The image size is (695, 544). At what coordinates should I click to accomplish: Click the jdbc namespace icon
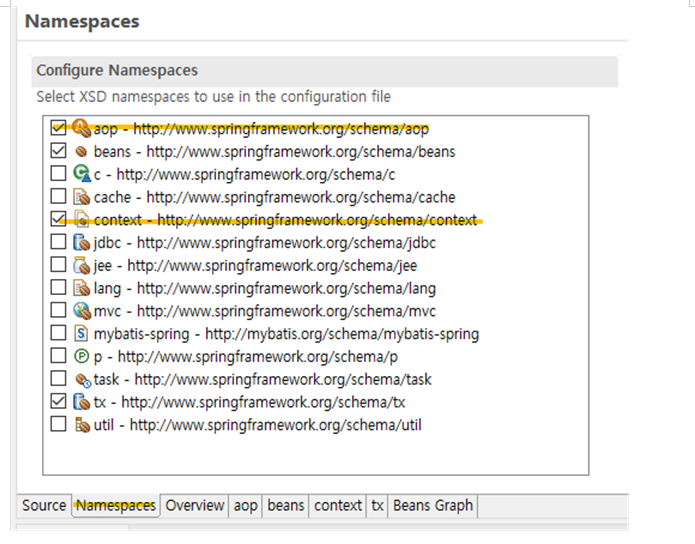[x=82, y=243]
